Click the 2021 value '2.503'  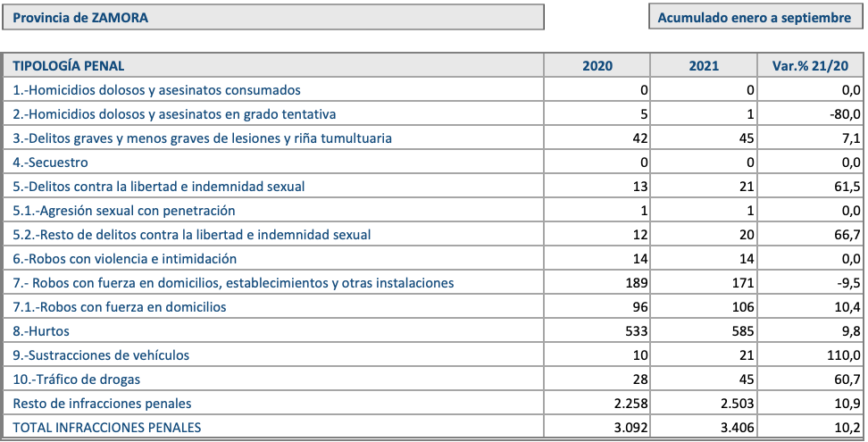738,404
